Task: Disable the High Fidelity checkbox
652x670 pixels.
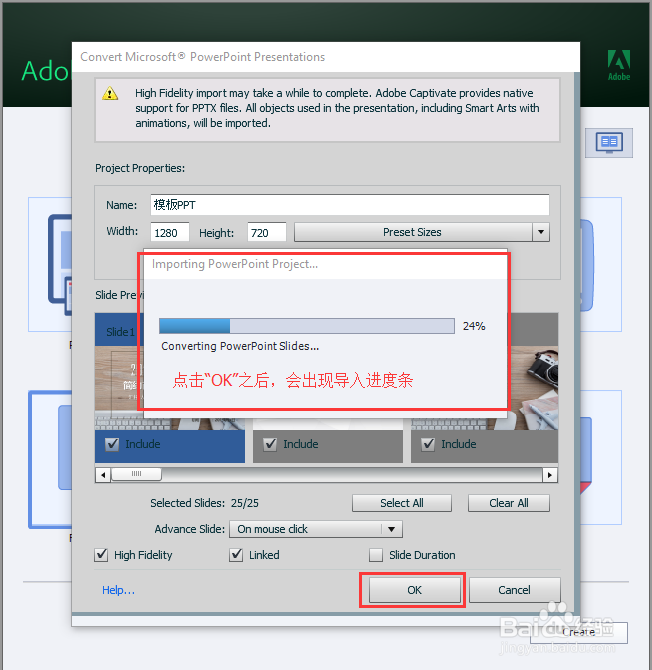Action: click(x=101, y=555)
